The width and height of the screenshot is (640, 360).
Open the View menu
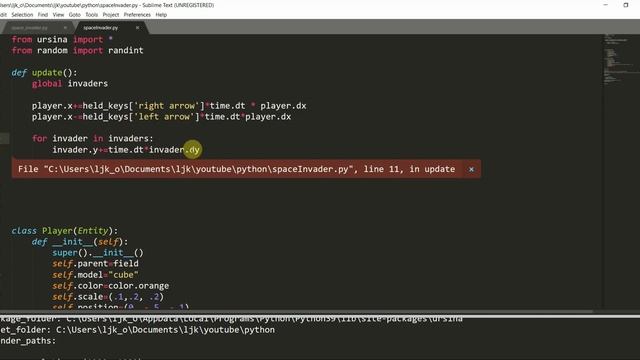tap(58, 15)
